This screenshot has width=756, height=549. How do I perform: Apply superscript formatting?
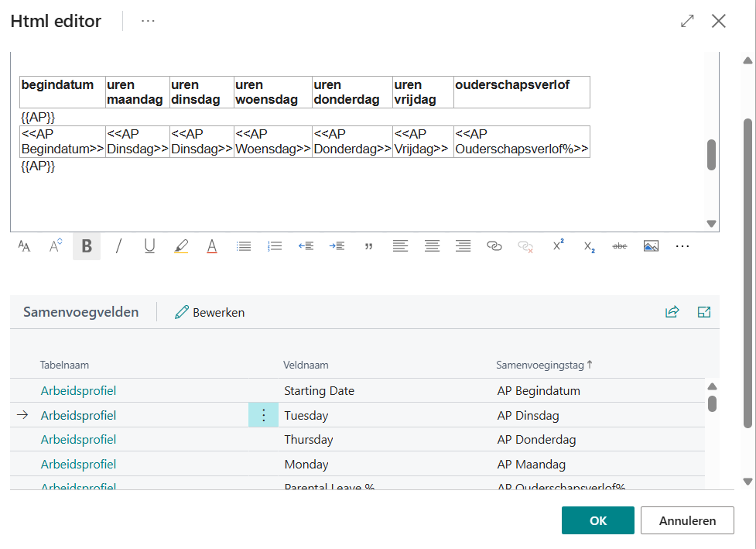[x=558, y=245]
